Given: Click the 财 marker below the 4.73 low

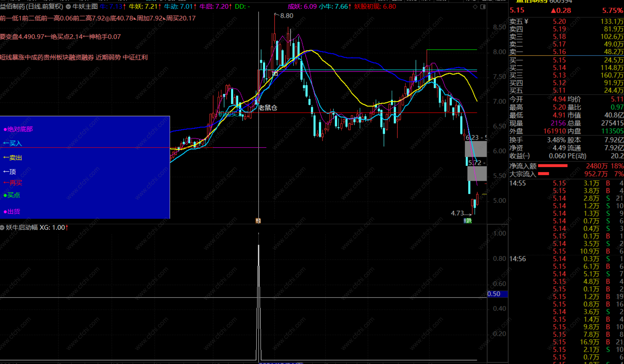Looking at the screenshot, I should 465,221.
